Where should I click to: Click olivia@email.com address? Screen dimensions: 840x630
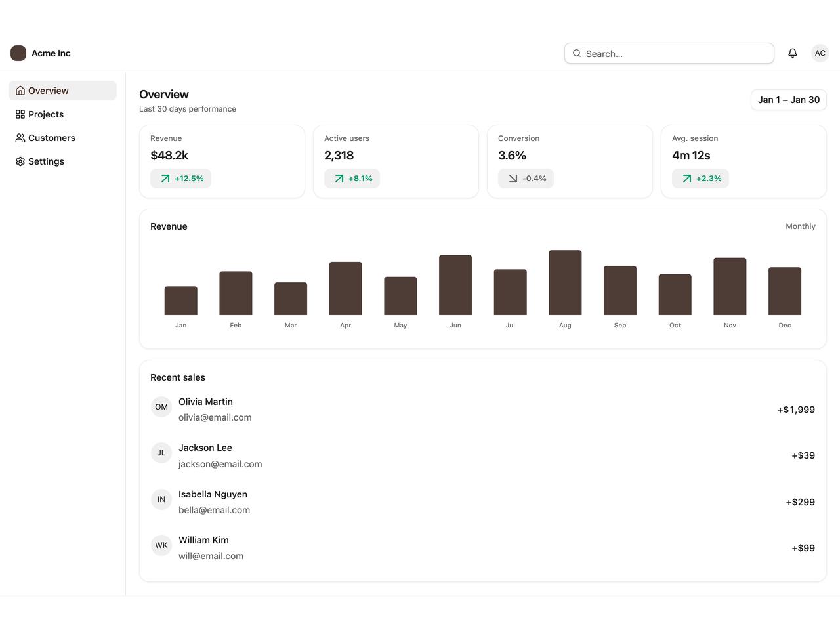[x=215, y=417]
